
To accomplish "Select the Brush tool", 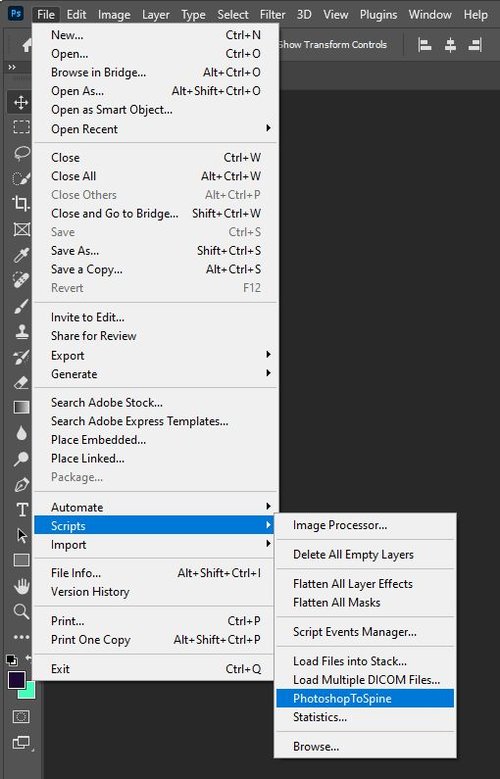I will pyautogui.click(x=21, y=306).
